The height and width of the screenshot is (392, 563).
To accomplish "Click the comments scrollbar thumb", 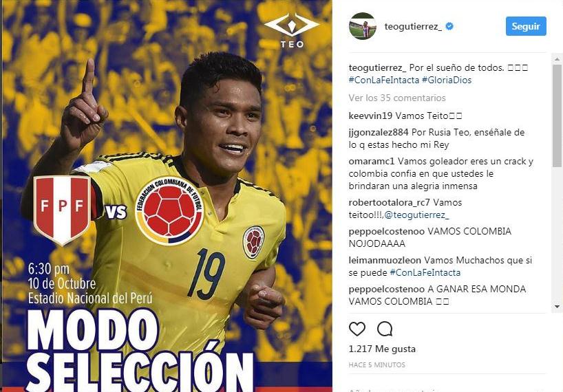I will [557, 116].
